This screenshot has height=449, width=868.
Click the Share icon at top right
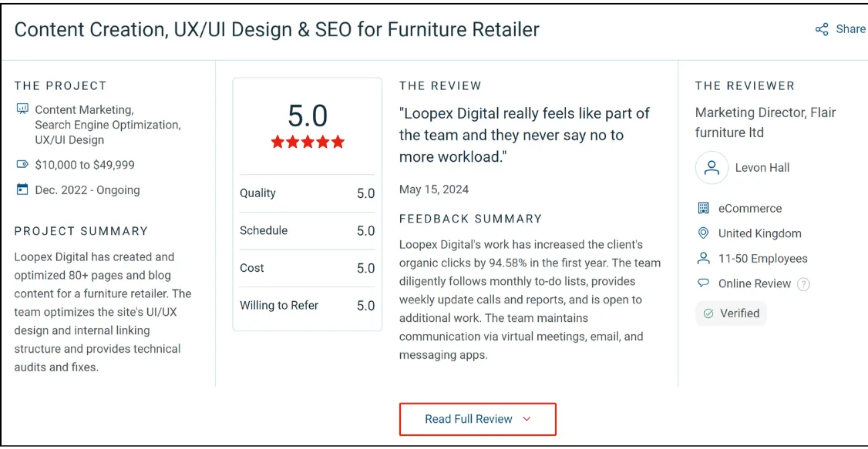(822, 29)
